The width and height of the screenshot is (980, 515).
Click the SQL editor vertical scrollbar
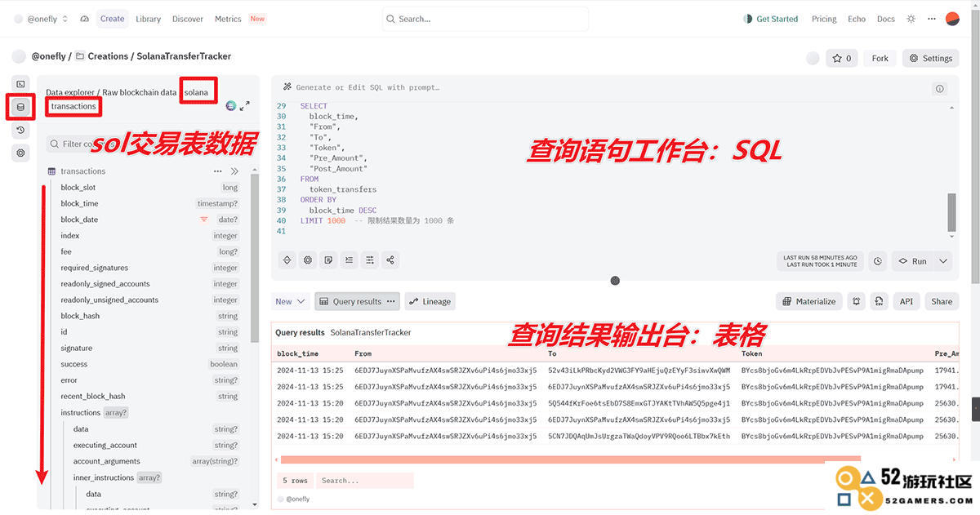point(951,213)
